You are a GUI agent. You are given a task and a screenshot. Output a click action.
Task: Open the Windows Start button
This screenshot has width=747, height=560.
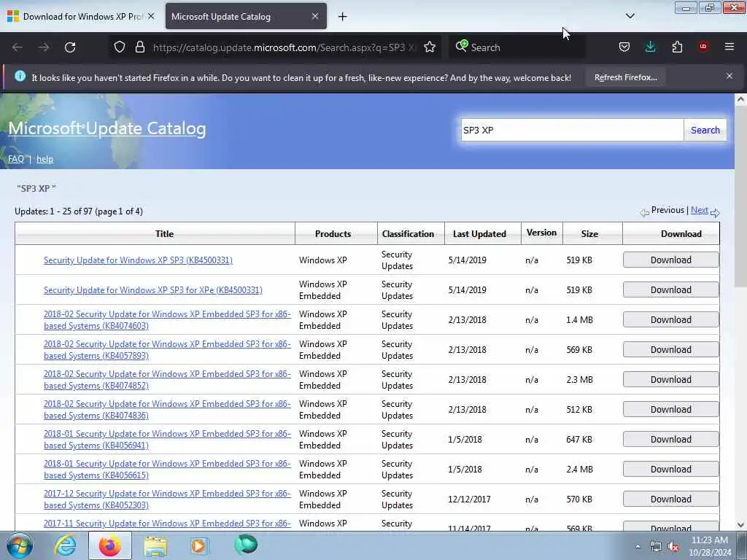[x=18, y=546]
